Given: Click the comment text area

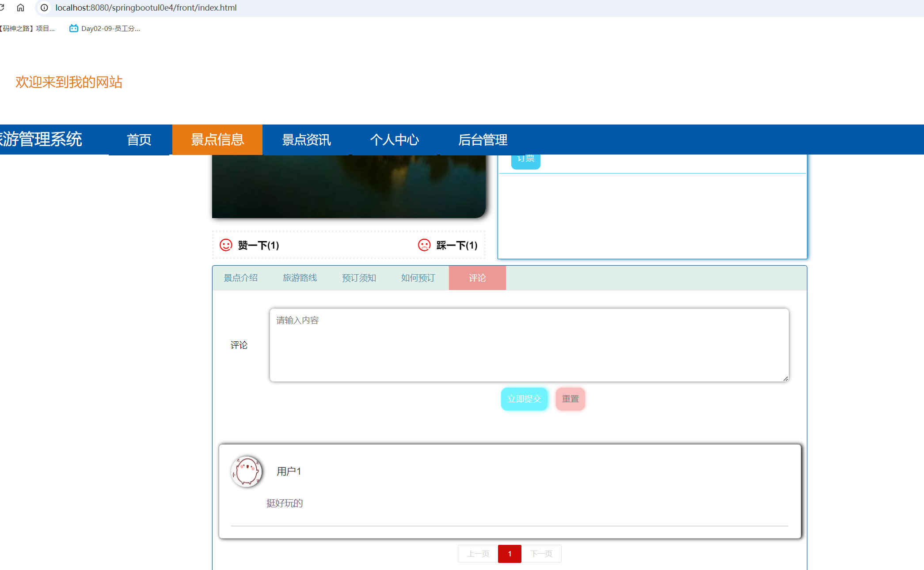Looking at the screenshot, I should 529,345.
